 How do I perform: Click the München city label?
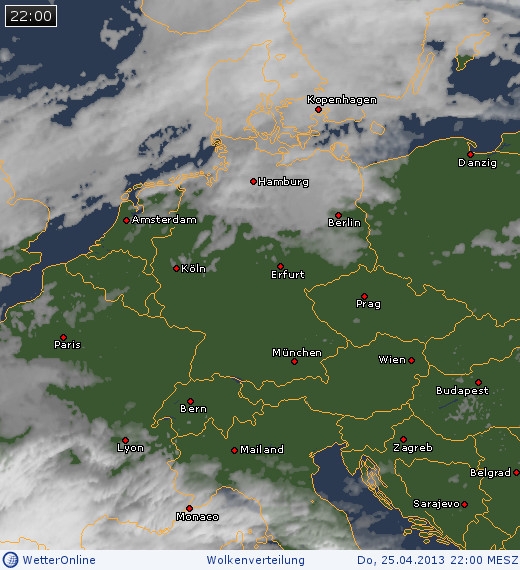(x=297, y=353)
